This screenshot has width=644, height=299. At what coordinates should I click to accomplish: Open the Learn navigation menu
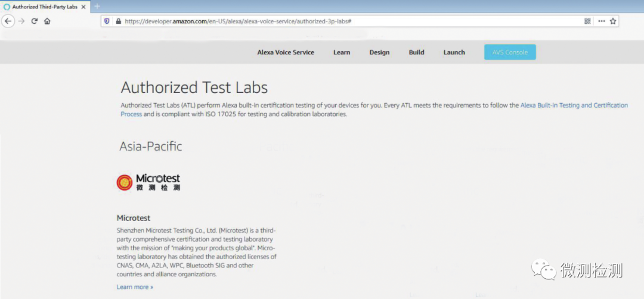click(342, 52)
